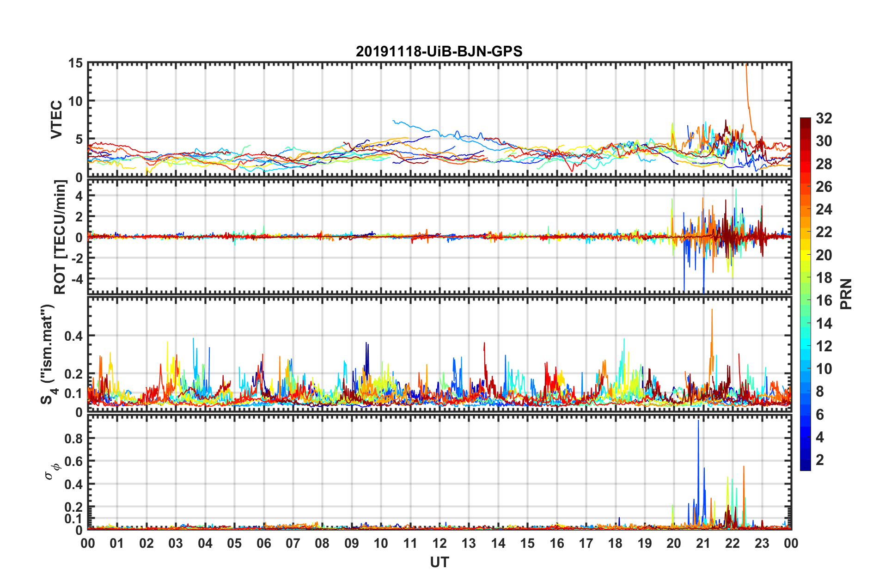This screenshot has height=588, width=879.
Task: Click x-axis tick label 21
Action: [x=703, y=543]
